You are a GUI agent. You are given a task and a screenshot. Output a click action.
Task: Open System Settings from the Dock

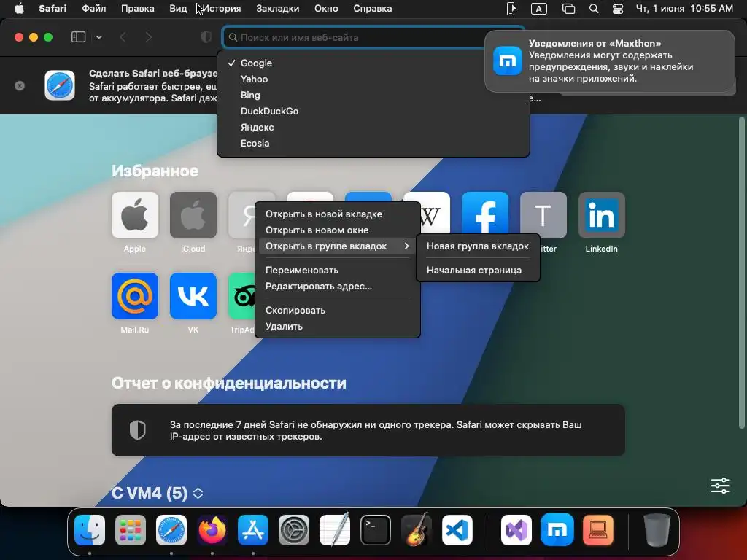tap(294, 530)
